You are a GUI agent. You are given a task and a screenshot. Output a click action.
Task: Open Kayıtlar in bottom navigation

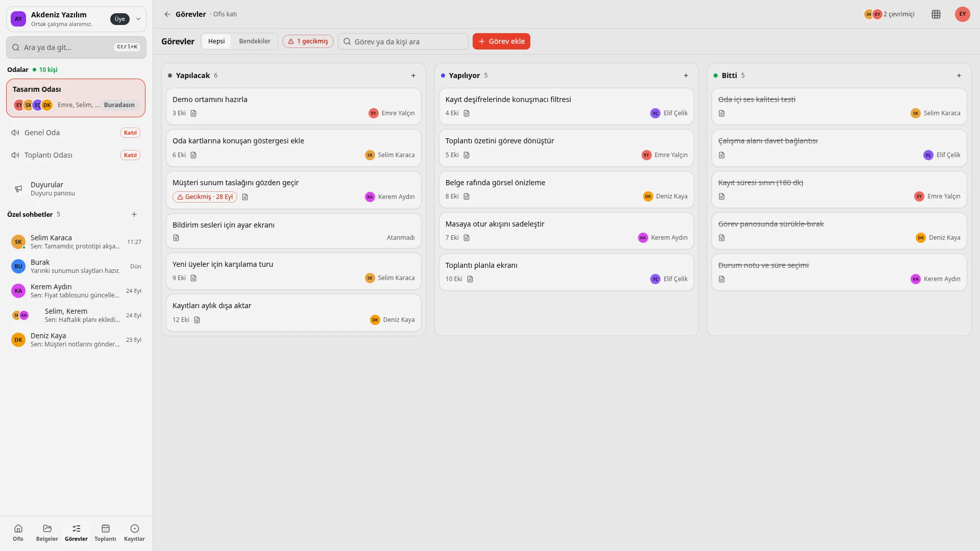[x=134, y=533]
